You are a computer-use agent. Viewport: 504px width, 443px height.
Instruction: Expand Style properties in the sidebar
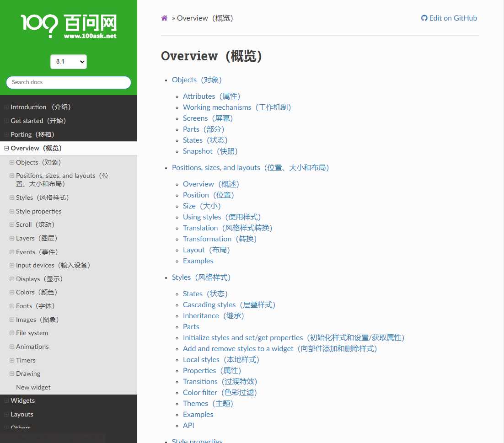click(x=12, y=211)
